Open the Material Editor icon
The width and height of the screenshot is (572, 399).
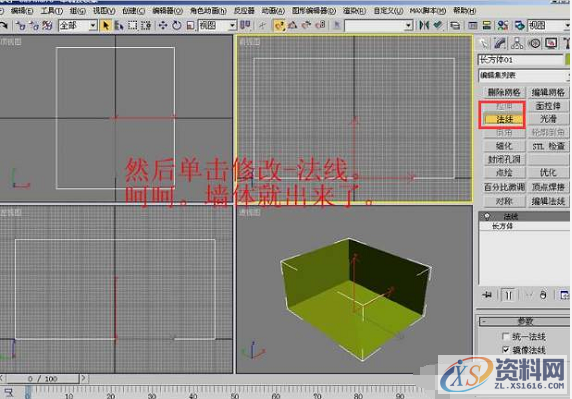click(503, 25)
